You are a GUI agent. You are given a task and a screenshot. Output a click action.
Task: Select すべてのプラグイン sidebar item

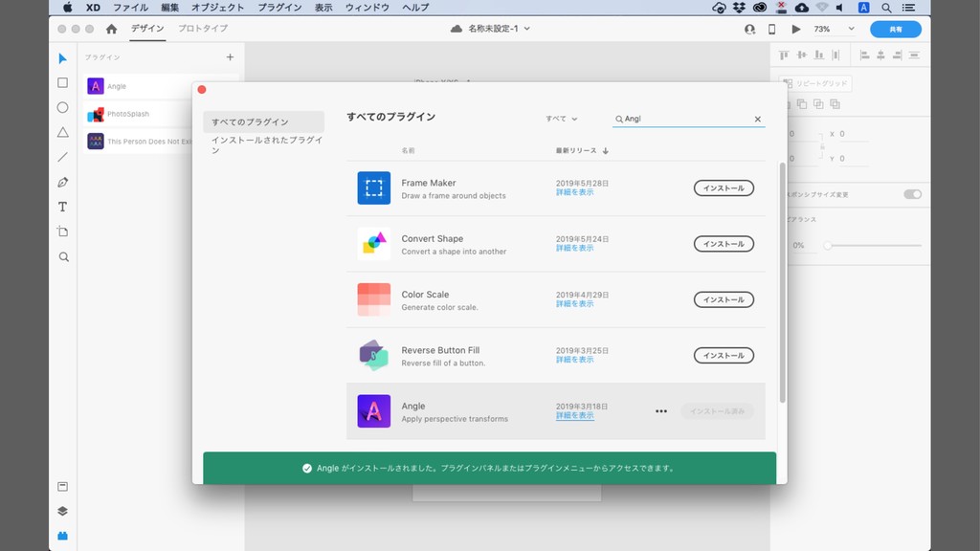264,121
